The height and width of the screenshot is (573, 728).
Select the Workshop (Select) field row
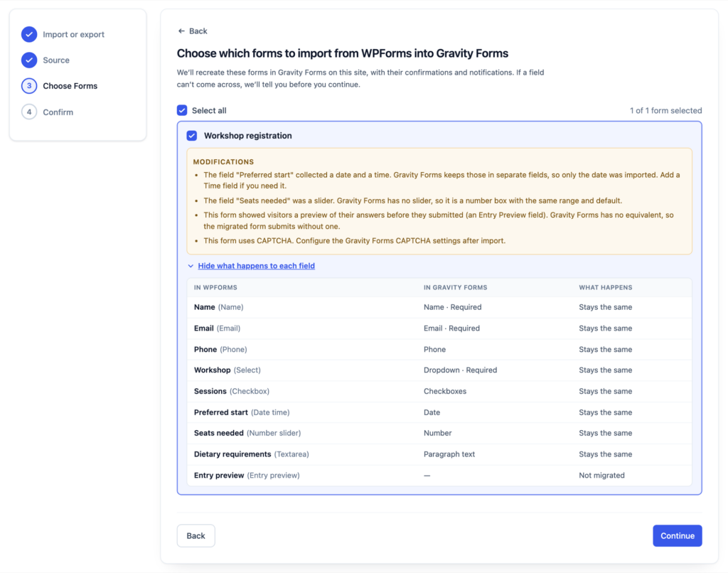point(439,370)
